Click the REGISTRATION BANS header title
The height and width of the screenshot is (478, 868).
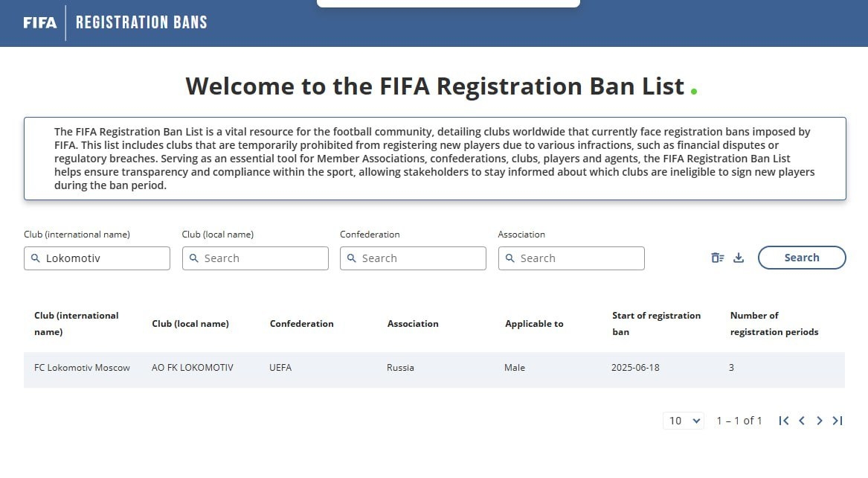(141, 22)
